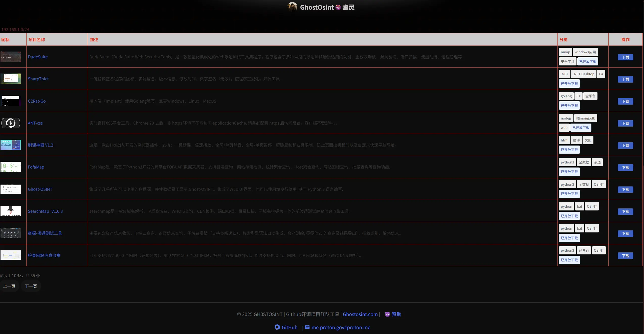Click the 显示 1-10 条，共 55 条 text

point(20,276)
